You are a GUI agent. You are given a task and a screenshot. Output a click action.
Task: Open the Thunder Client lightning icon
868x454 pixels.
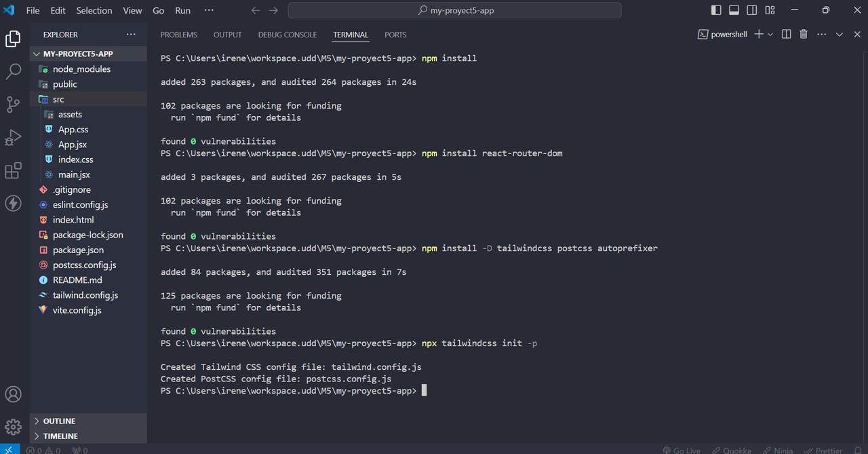pos(13,203)
